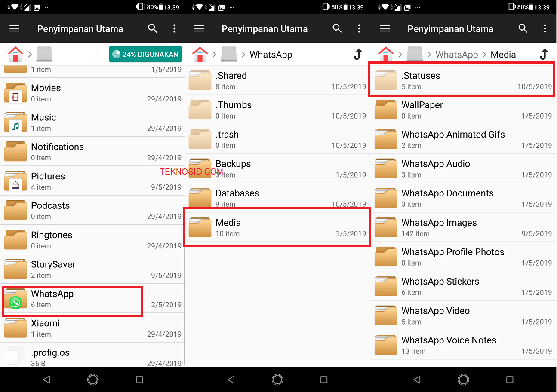Open the Ringtones folder
The width and height of the screenshot is (557, 392).
coord(92,240)
